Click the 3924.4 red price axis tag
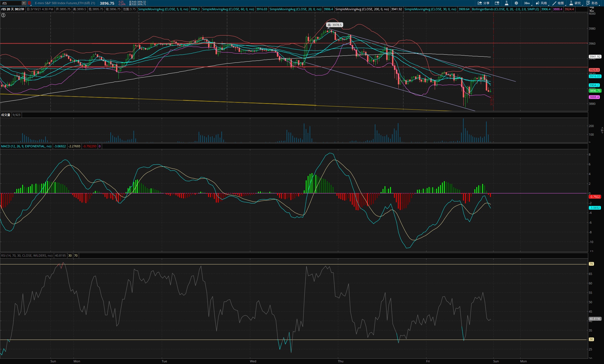The width and height of the screenshot is (604, 364). click(x=594, y=70)
